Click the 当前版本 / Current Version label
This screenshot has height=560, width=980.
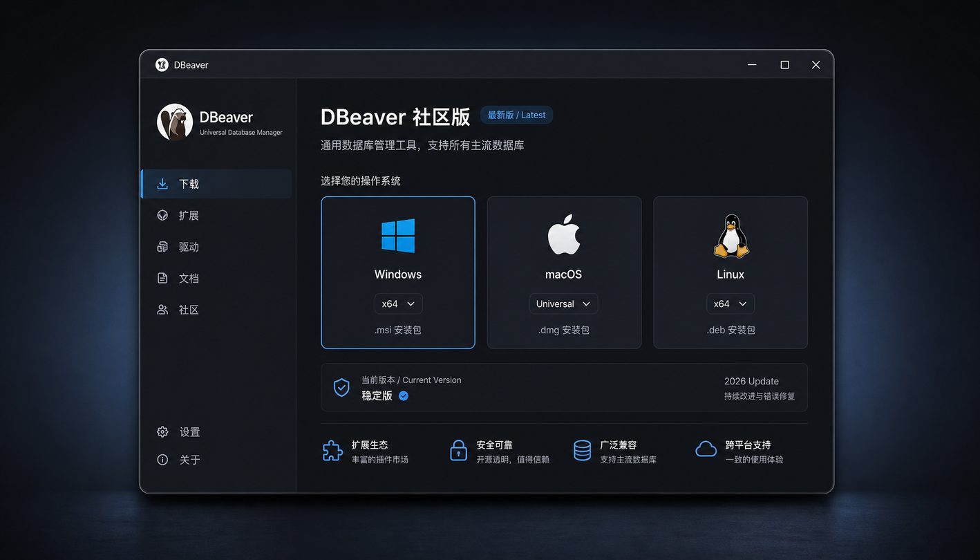(x=411, y=380)
